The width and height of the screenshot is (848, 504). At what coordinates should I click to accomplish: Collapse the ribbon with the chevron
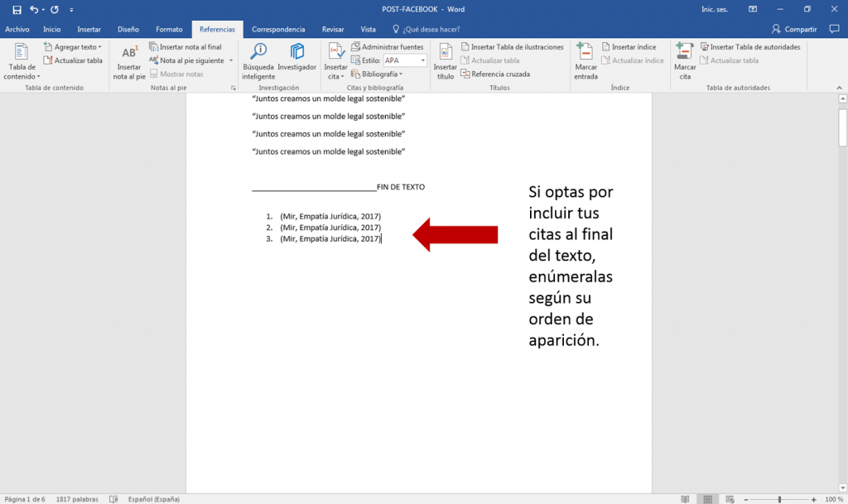[x=840, y=88]
